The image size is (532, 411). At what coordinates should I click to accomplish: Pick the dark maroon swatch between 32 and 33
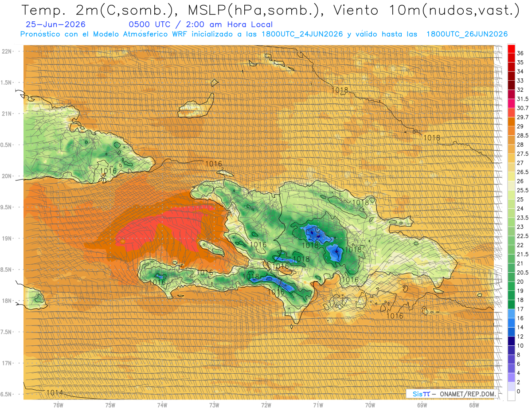(x=511, y=85)
